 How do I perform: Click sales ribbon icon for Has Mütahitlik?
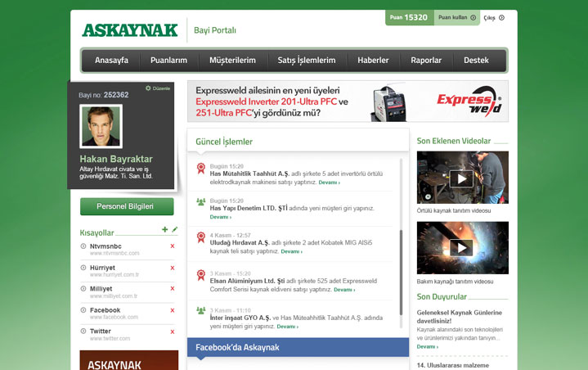click(201, 169)
